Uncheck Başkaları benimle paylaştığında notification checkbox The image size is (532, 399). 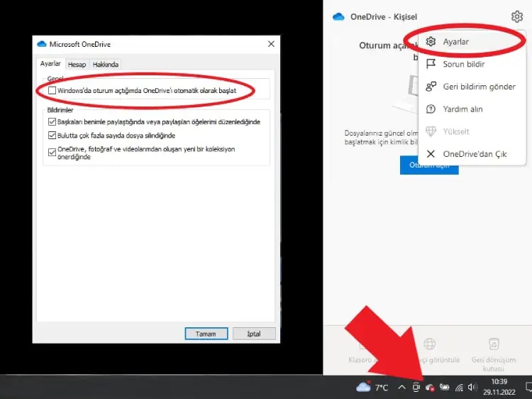(x=52, y=121)
